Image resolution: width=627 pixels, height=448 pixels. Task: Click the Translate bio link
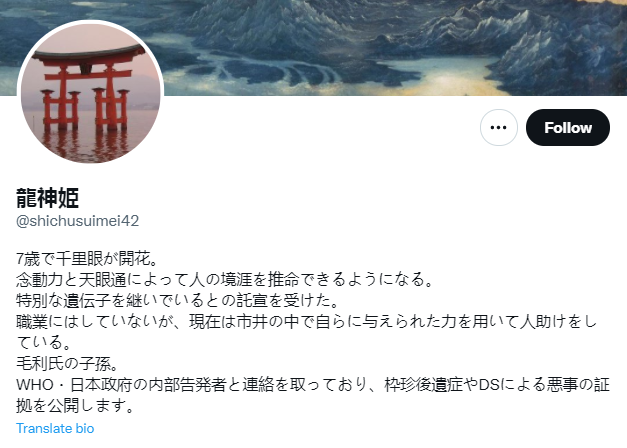[x=55, y=428]
